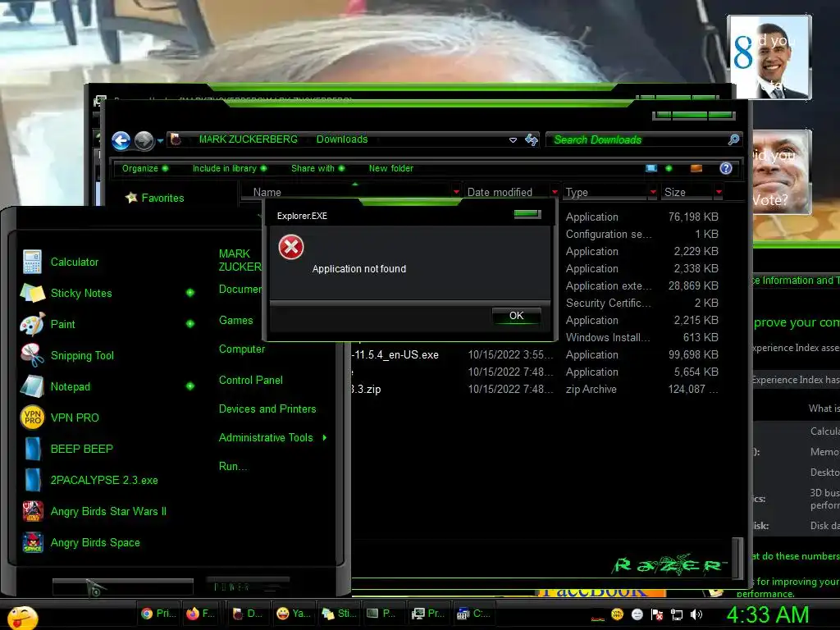Click the POWER button in Start menu

click(x=248, y=587)
